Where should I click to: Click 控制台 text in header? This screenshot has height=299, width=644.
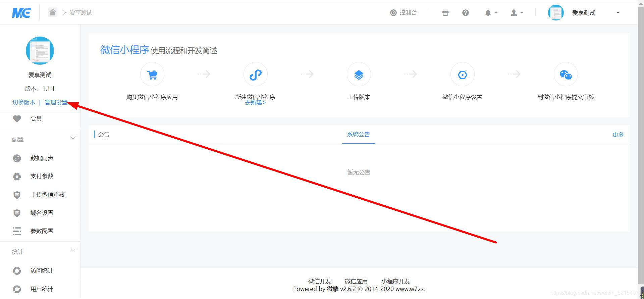[408, 13]
